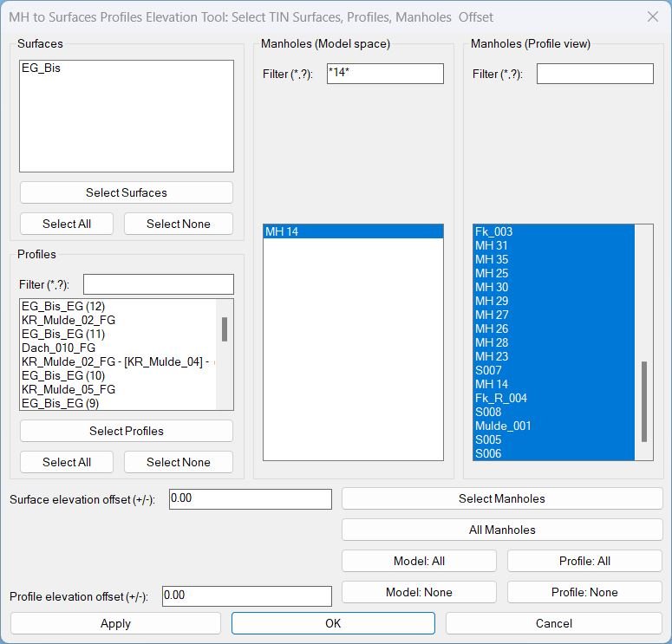Screen dimensions: 672x644
Task: Select profile KR_Mulde_02_FG second row
Action: tap(118, 320)
